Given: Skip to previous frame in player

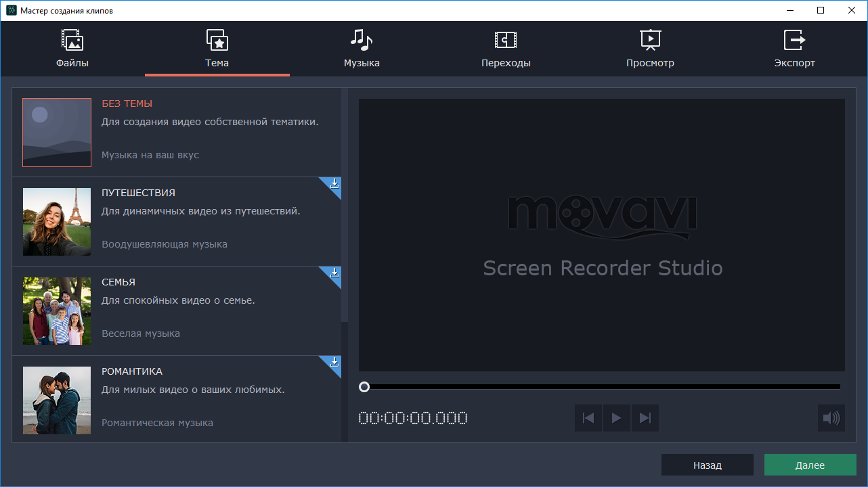Looking at the screenshot, I should (x=588, y=418).
